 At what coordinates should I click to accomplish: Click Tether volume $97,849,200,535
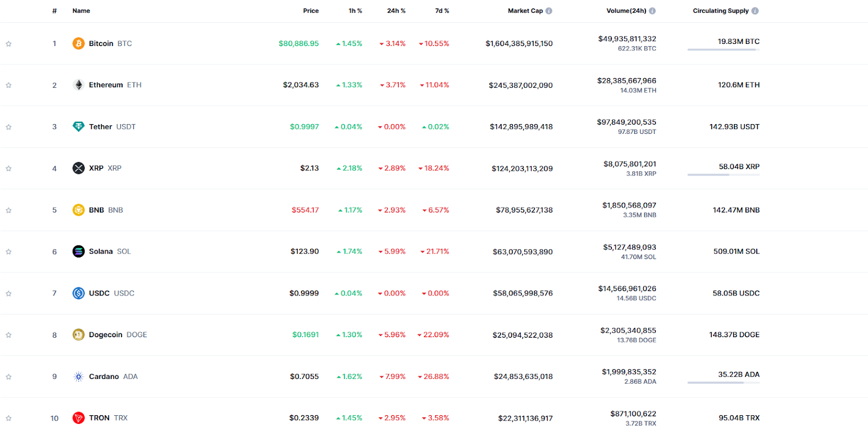pyautogui.click(x=627, y=122)
